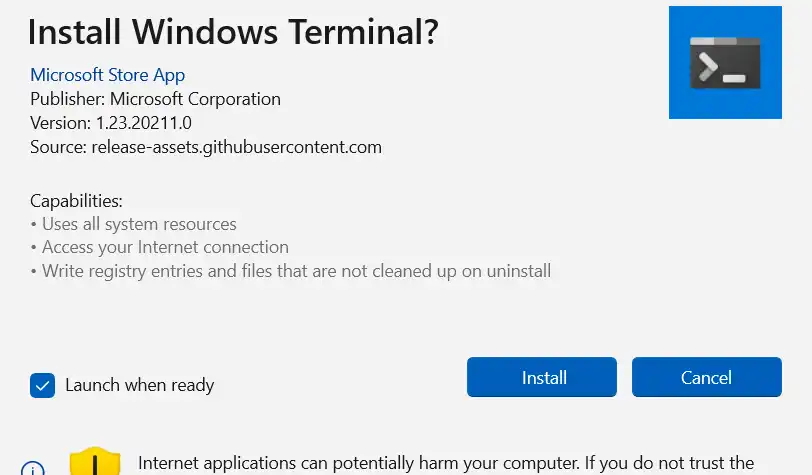Click the 'Launch when ready' text label

(x=139, y=385)
